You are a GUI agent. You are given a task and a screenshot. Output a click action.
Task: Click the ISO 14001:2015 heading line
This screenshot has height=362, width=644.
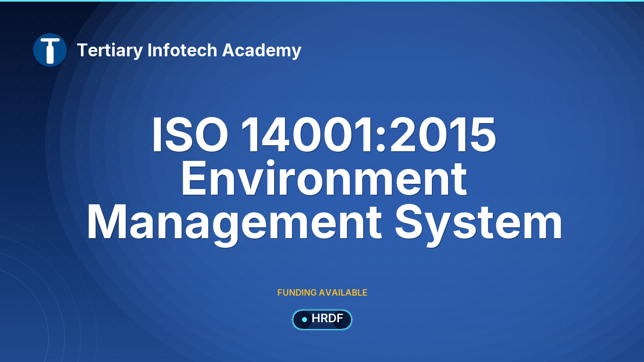click(x=324, y=135)
